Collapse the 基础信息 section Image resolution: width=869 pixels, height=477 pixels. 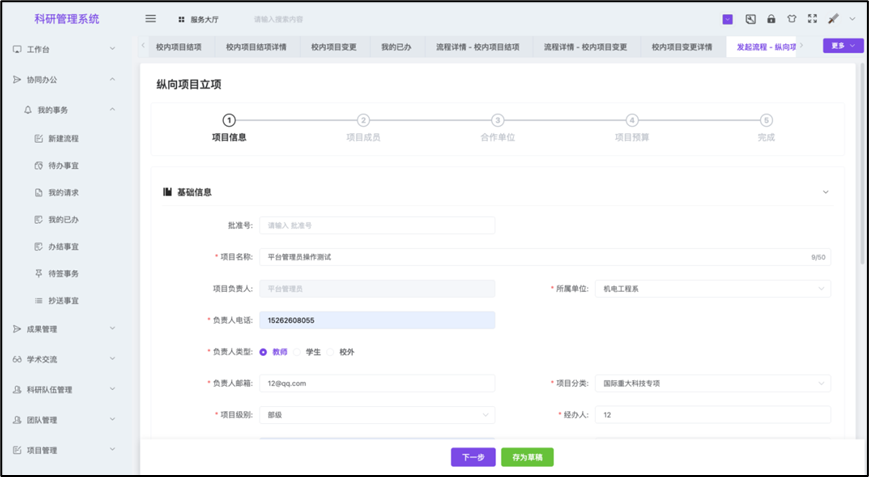[825, 192]
